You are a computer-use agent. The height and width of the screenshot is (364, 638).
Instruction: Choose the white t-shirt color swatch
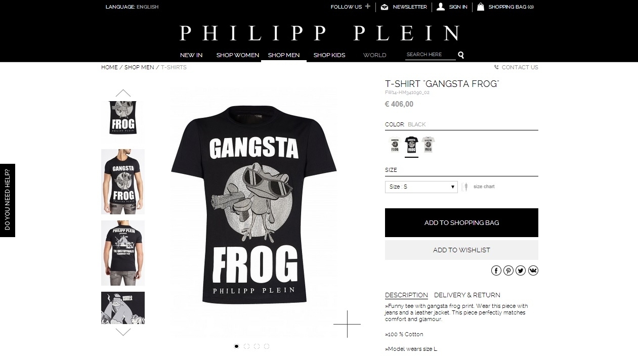[x=394, y=145]
